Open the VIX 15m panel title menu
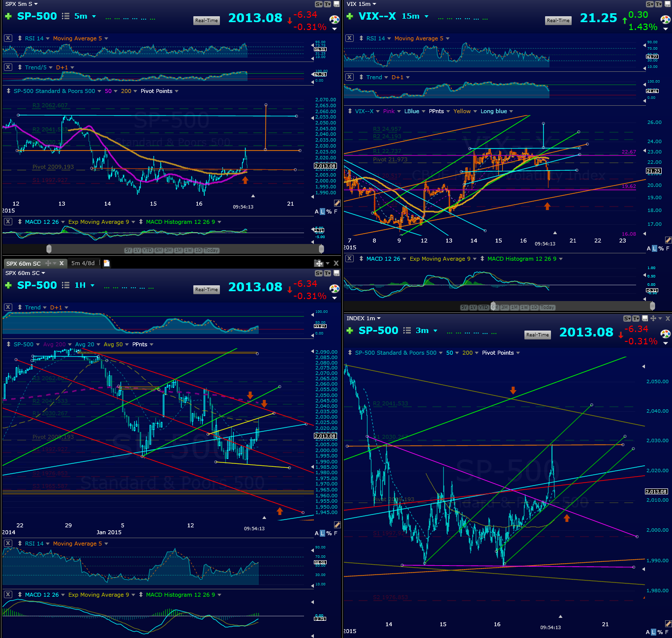 pyautogui.click(x=362, y=4)
